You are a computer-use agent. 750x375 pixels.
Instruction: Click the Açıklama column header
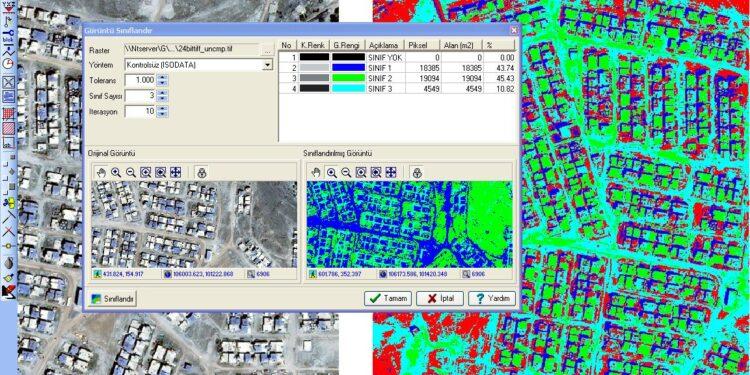(386, 45)
